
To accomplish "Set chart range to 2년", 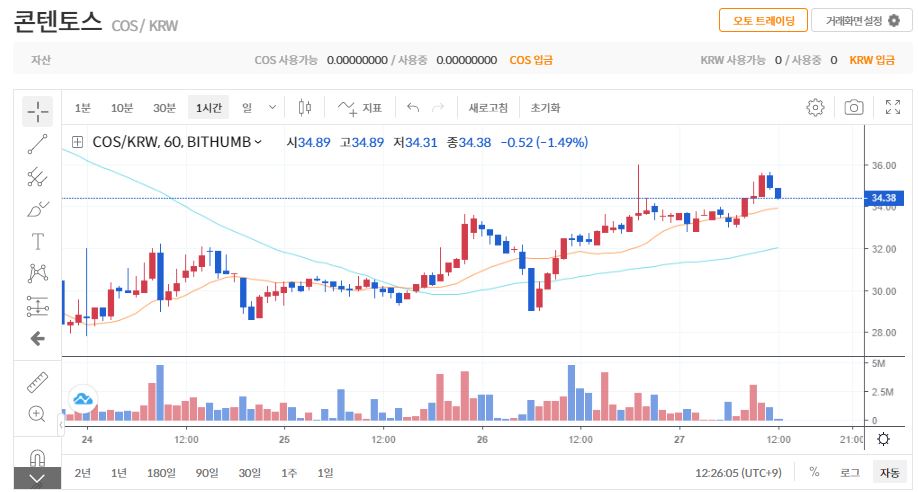I will point(83,473).
